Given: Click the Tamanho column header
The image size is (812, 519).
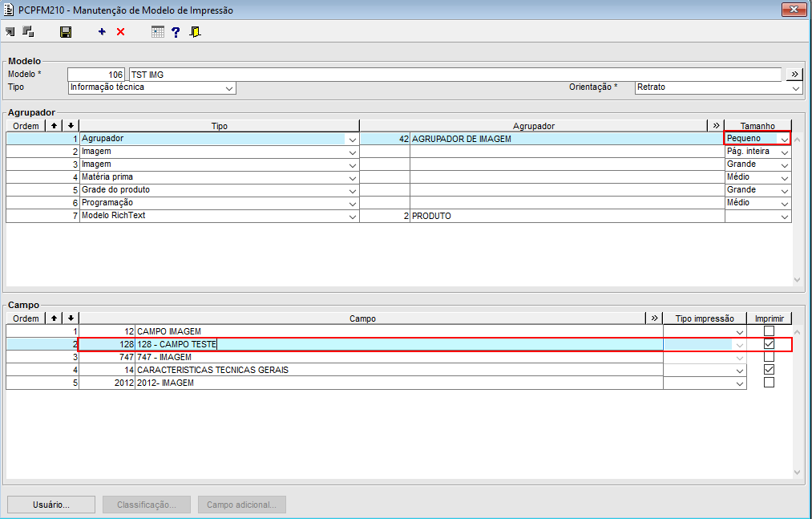Looking at the screenshot, I should click(x=757, y=125).
